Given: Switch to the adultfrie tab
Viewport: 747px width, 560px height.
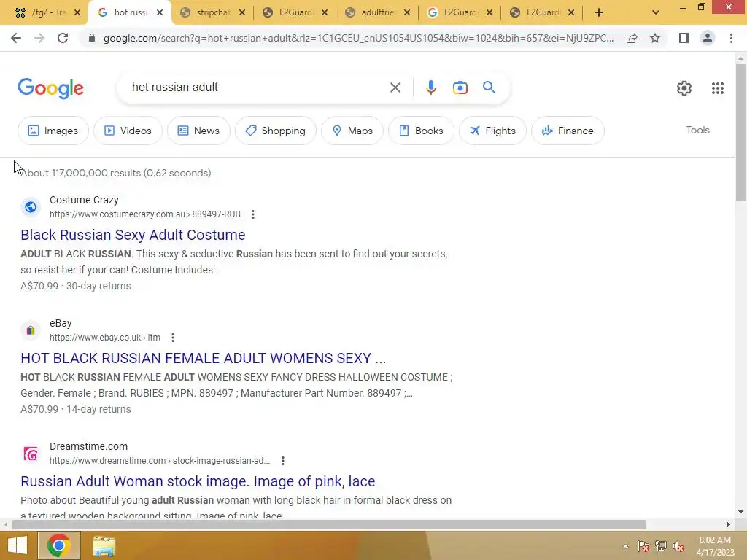Looking at the screenshot, I should 378,12.
